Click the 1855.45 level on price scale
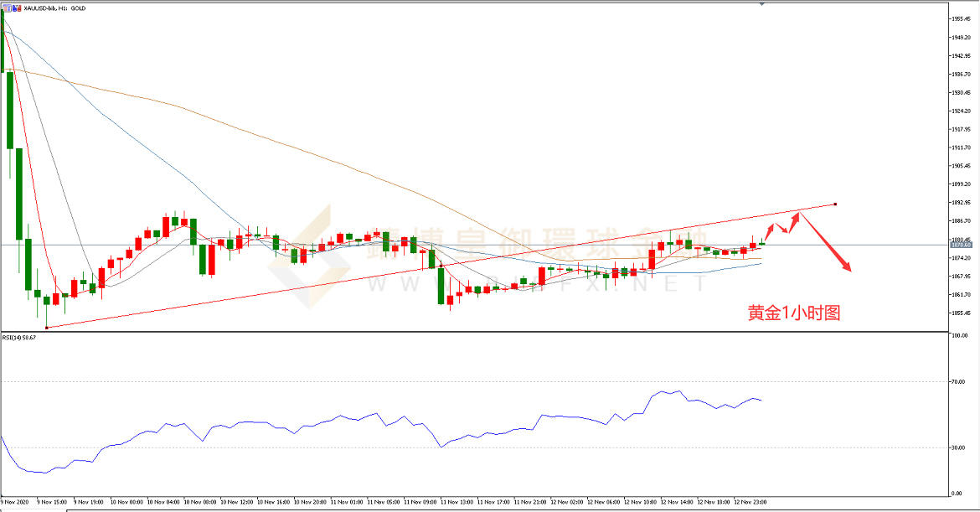980x512 pixels. point(962,313)
